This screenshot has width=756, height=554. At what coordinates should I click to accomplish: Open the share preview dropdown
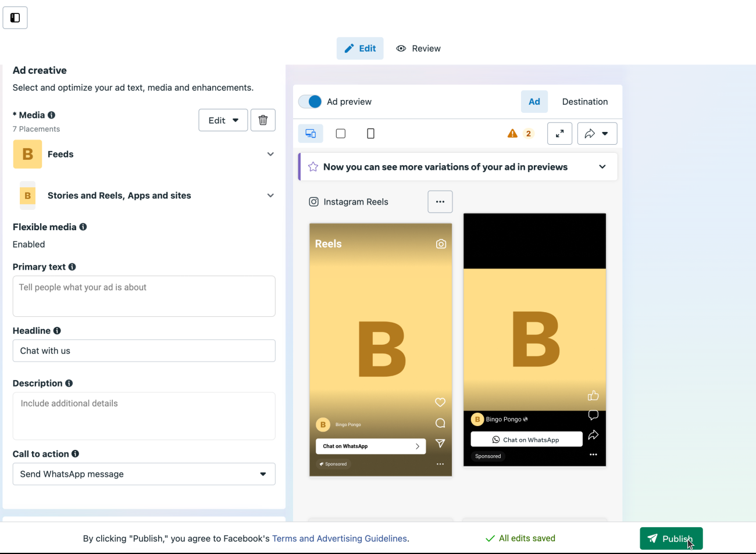tap(597, 134)
